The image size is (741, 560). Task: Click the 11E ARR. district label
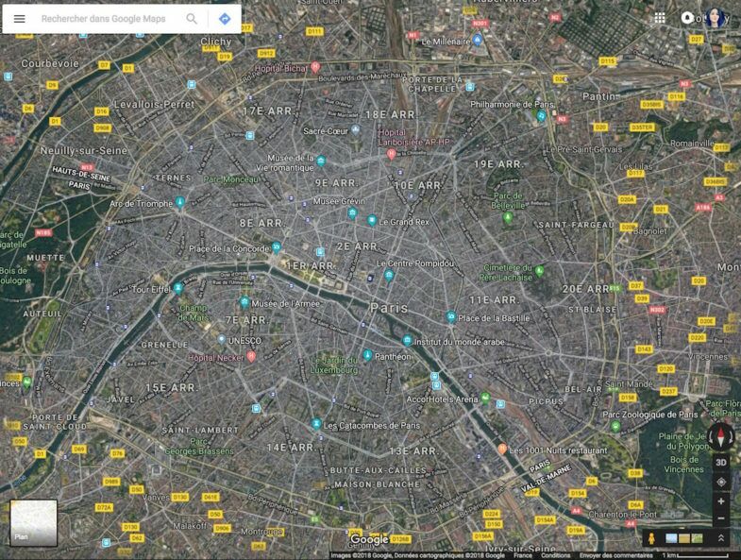click(495, 300)
